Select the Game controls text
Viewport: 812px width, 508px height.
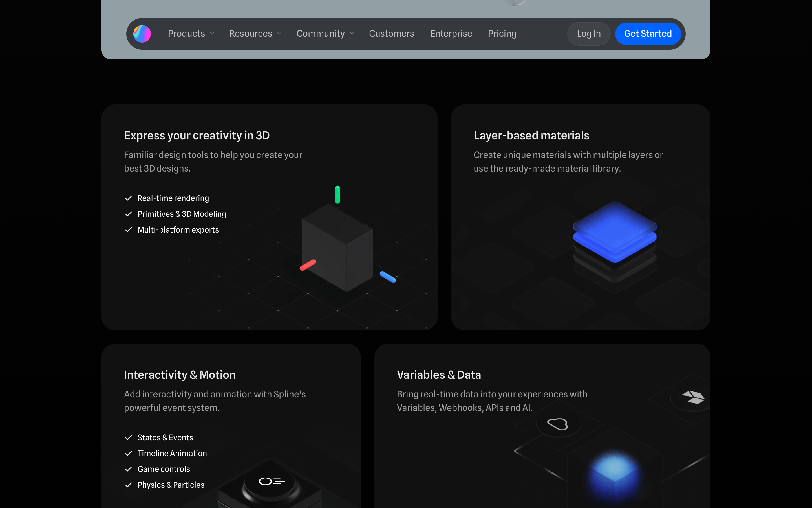pos(164,469)
